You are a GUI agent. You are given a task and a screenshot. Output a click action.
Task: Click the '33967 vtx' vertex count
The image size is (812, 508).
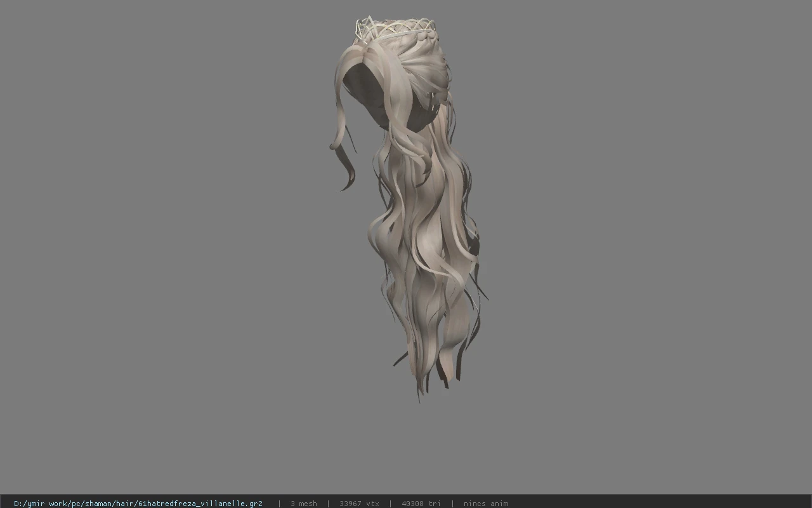(359, 504)
